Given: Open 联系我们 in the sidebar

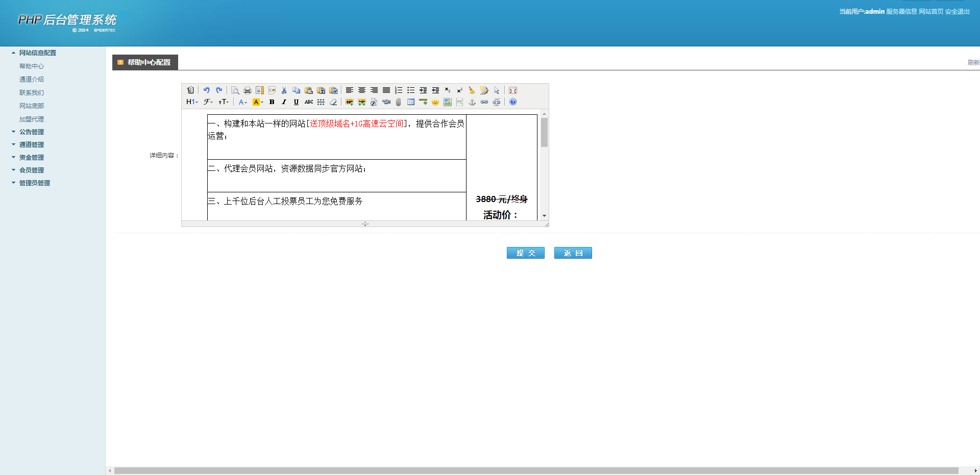Looking at the screenshot, I should tap(32, 93).
